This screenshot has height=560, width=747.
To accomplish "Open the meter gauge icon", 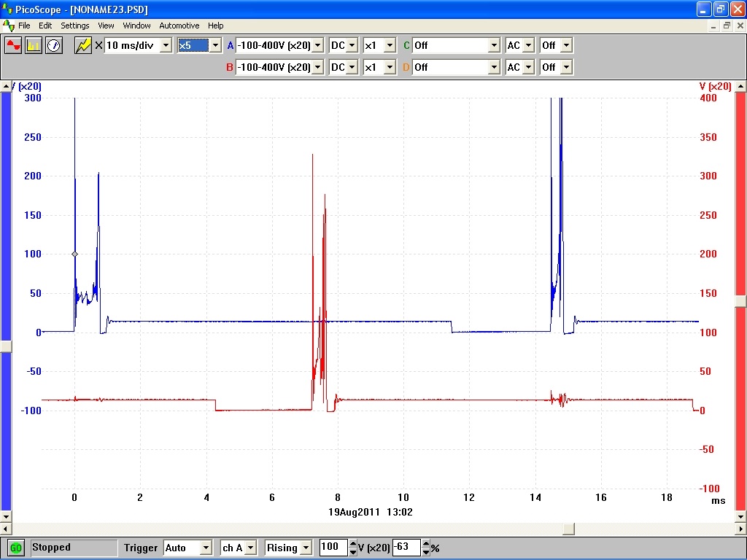I will tap(54, 45).
